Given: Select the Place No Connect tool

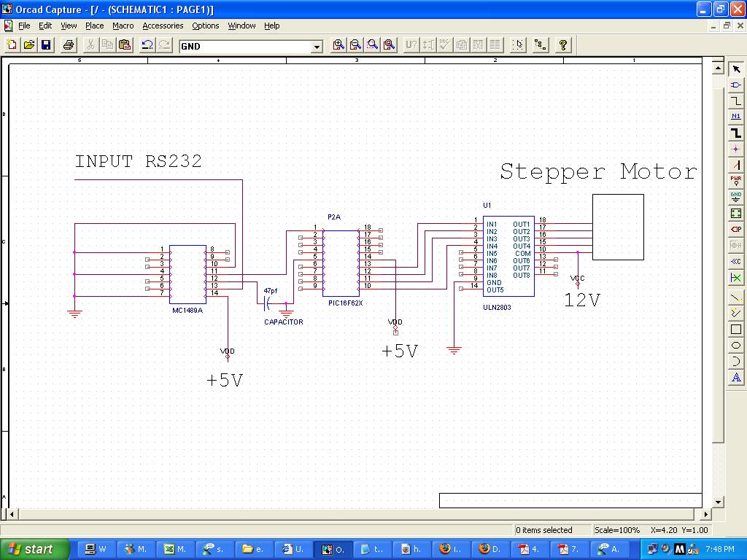Looking at the screenshot, I should [x=736, y=278].
